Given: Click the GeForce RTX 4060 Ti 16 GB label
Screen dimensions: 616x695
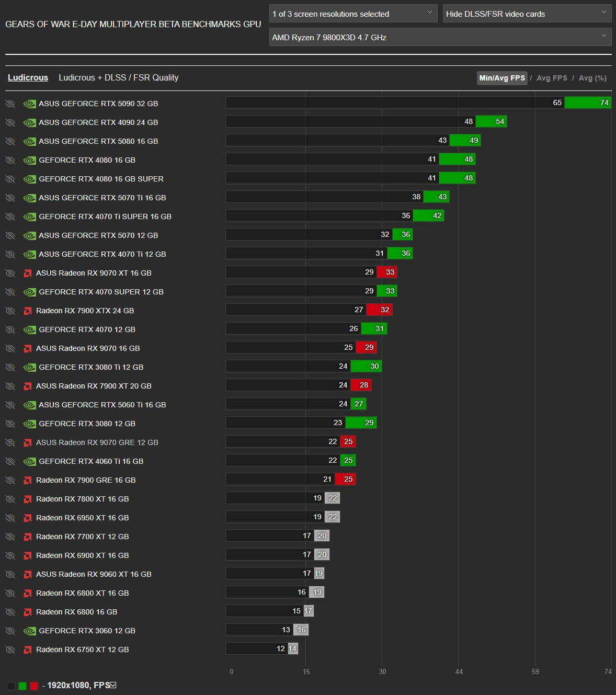Looking at the screenshot, I should [x=91, y=461].
